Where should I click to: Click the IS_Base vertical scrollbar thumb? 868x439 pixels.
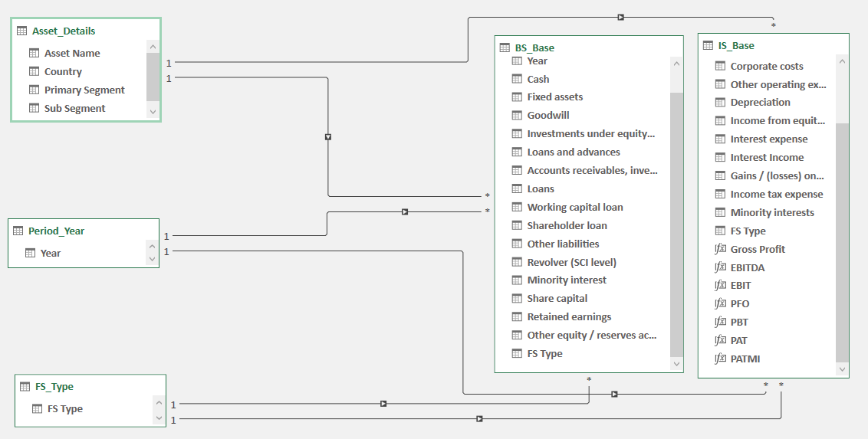(842, 242)
